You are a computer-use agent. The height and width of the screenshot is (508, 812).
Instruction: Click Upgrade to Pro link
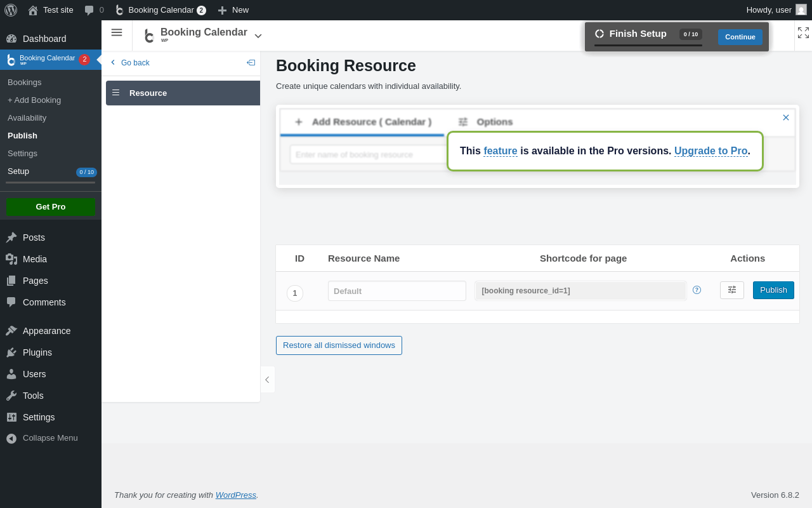point(711,151)
